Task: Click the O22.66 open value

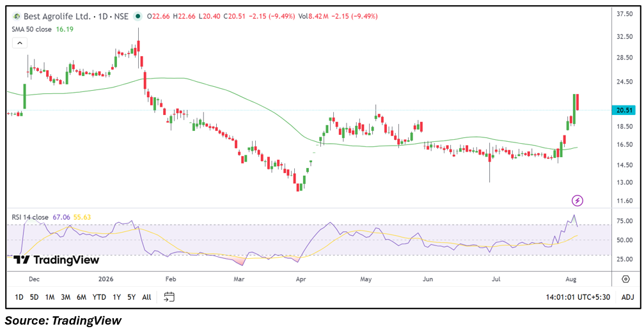Action: [160, 17]
